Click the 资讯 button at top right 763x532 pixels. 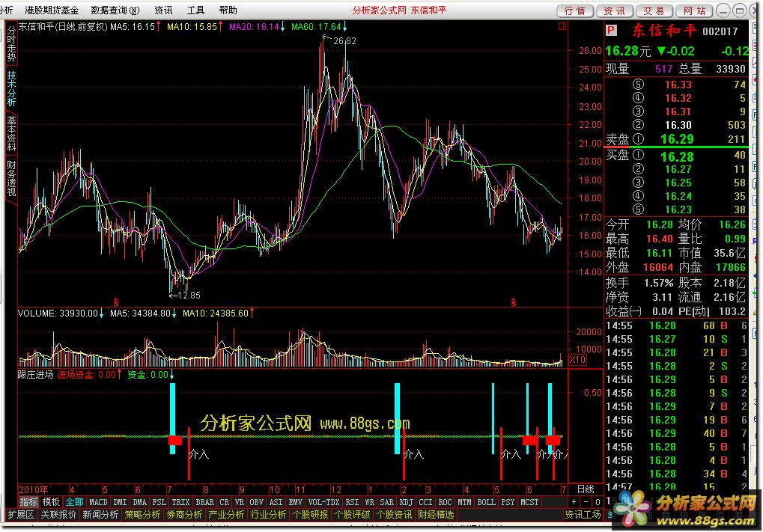[615, 10]
